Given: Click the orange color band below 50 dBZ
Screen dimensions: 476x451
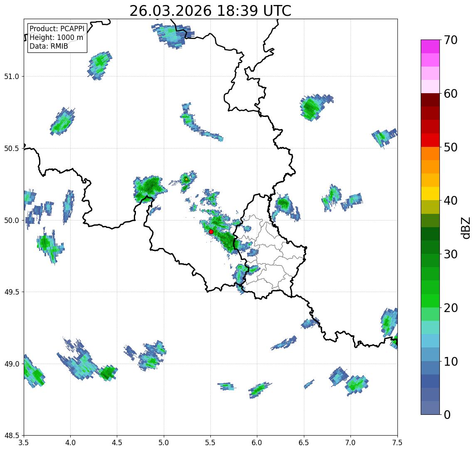Looking at the screenshot, I should pyautogui.click(x=430, y=154).
